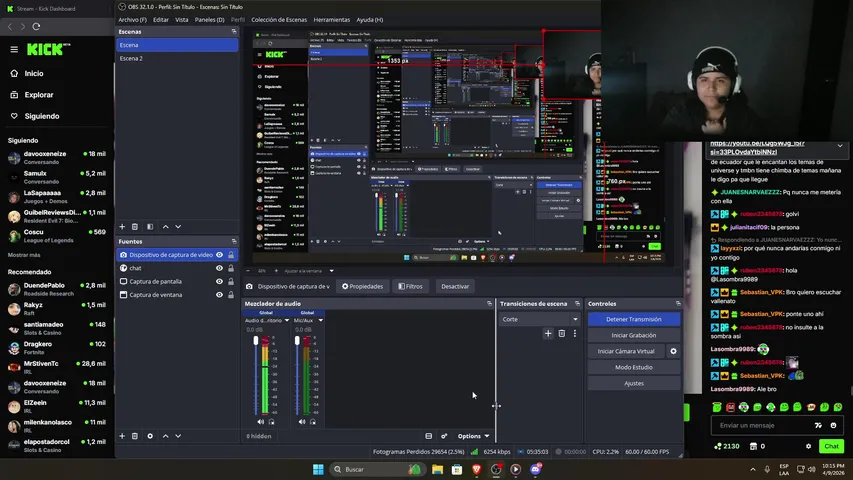The image size is (853, 480).
Task: Open the Vista menu
Action: tap(182, 20)
